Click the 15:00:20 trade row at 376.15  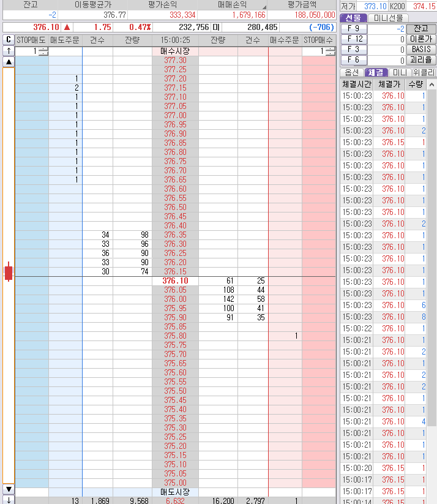point(383,468)
